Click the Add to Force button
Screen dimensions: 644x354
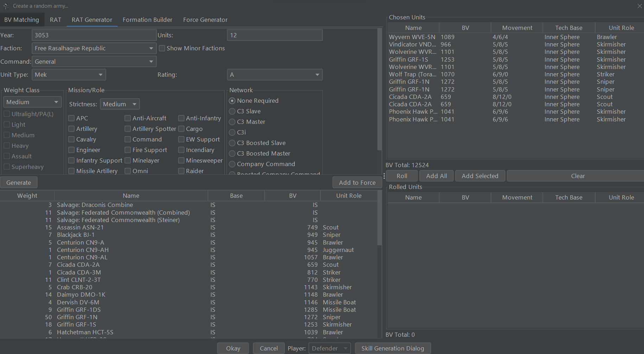[357, 183]
